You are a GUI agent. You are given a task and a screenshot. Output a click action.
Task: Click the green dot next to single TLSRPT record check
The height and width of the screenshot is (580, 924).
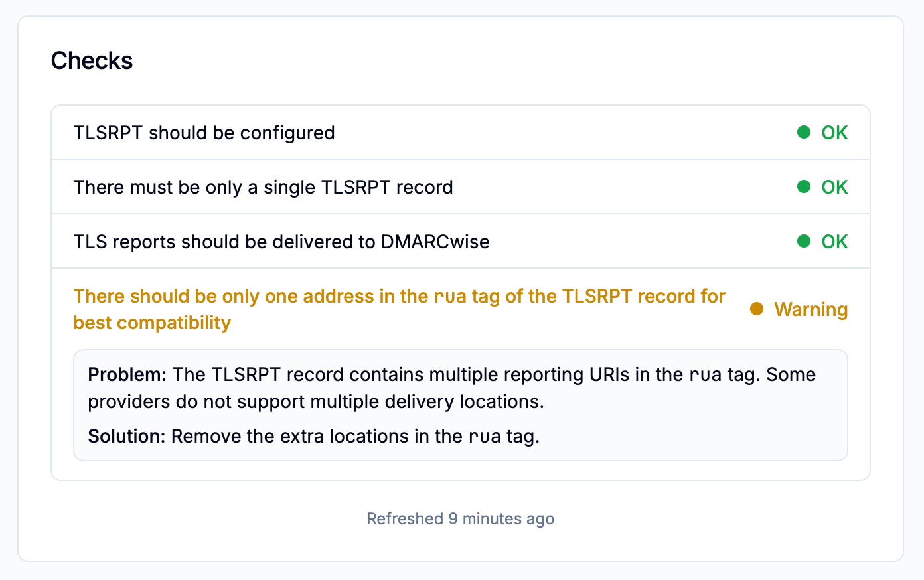coord(803,186)
